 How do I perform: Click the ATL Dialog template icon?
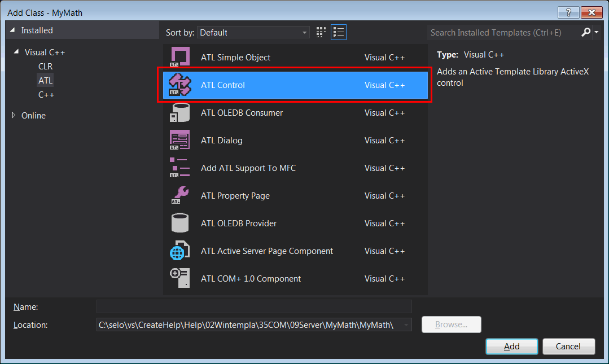pyautogui.click(x=180, y=141)
